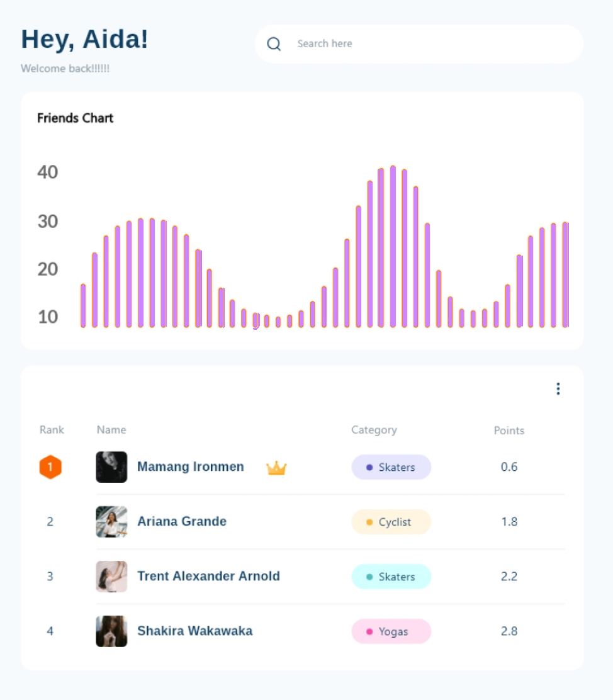Select the Ariana Grande name

(182, 522)
